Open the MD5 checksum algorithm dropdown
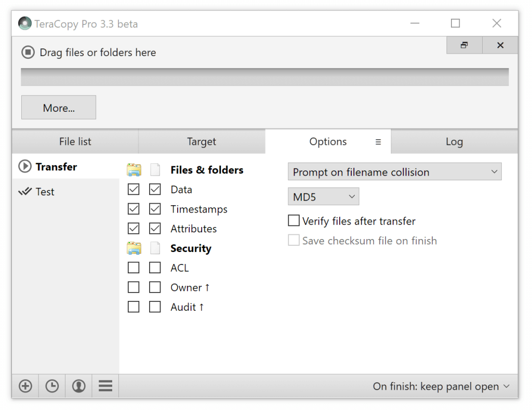 tap(323, 196)
